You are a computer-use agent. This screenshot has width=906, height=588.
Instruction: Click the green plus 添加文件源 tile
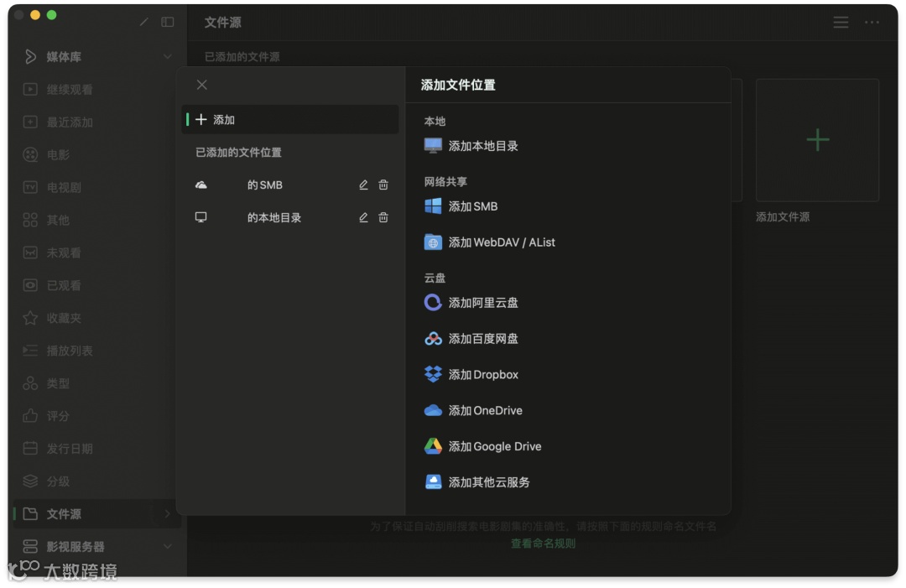817,140
